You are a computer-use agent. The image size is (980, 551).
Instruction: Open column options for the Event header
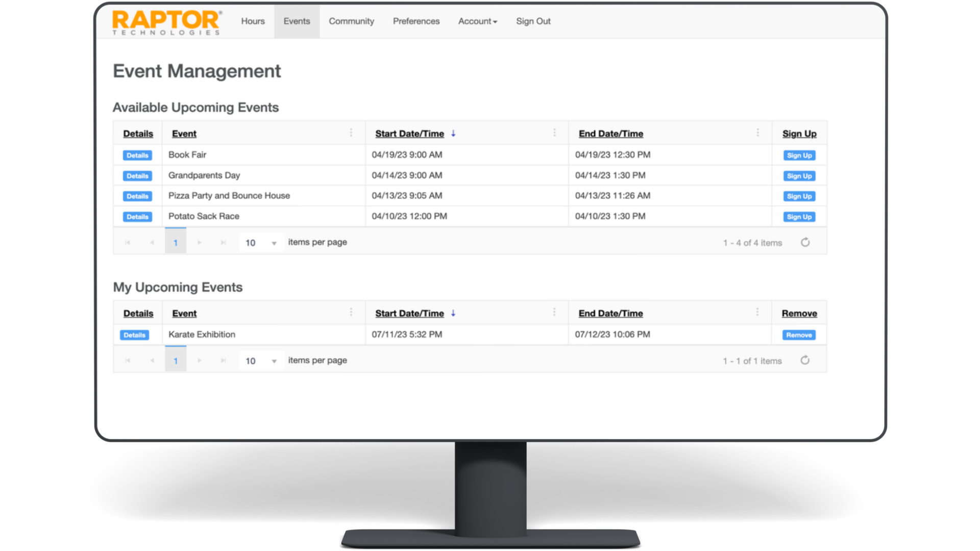click(x=351, y=133)
